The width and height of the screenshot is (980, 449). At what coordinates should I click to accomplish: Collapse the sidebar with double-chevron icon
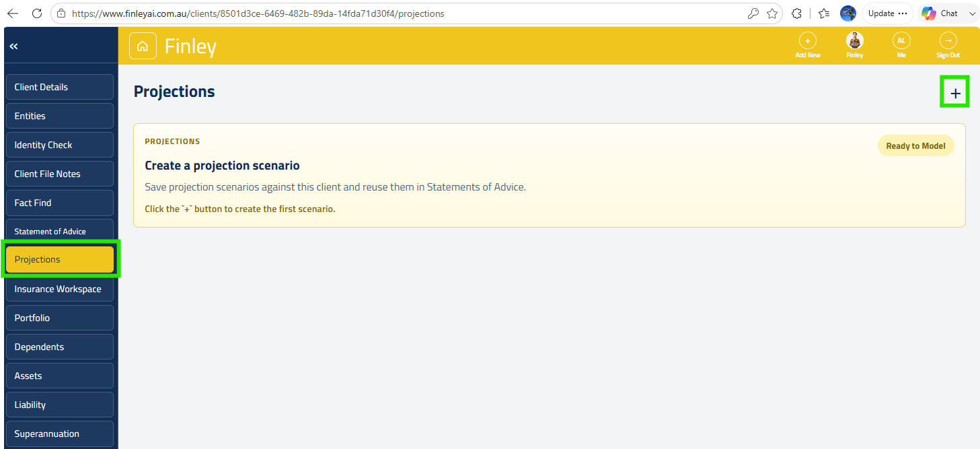[x=13, y=46]
